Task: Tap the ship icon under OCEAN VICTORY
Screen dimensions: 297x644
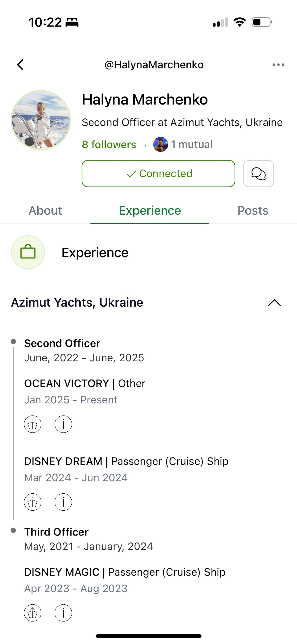Action: click(32, 424)
